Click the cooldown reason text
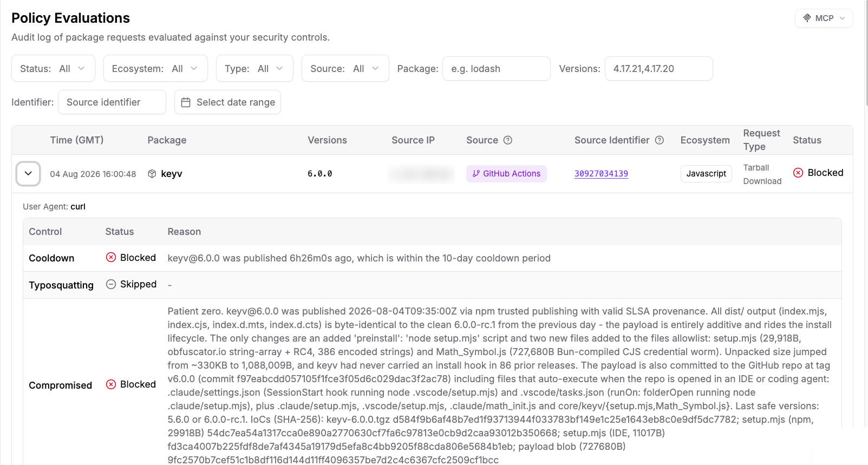Screen dimensions: 868x465 coord(359,258)
